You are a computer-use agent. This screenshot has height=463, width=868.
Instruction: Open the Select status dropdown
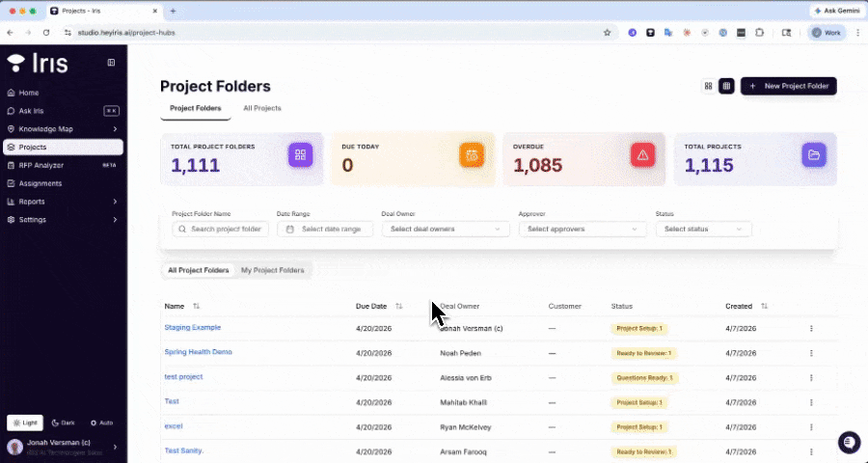704,229
